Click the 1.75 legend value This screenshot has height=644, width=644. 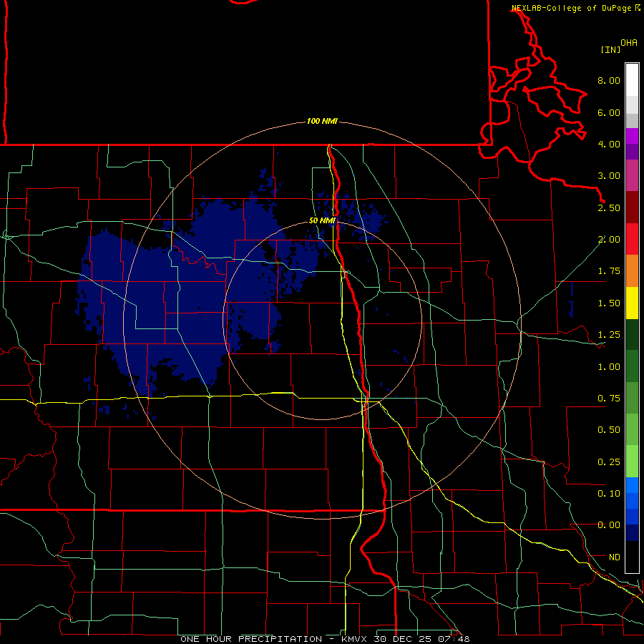(609, 271)
